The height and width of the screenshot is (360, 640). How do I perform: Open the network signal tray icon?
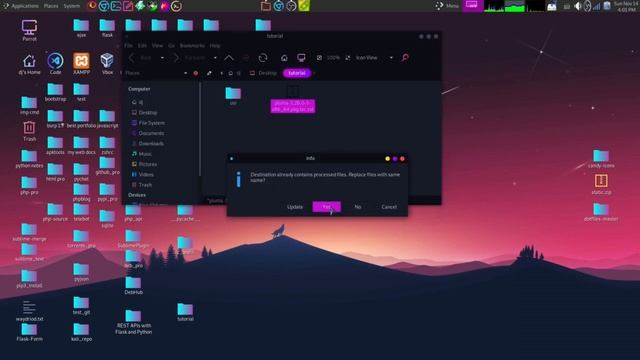[x=597, y=6]
